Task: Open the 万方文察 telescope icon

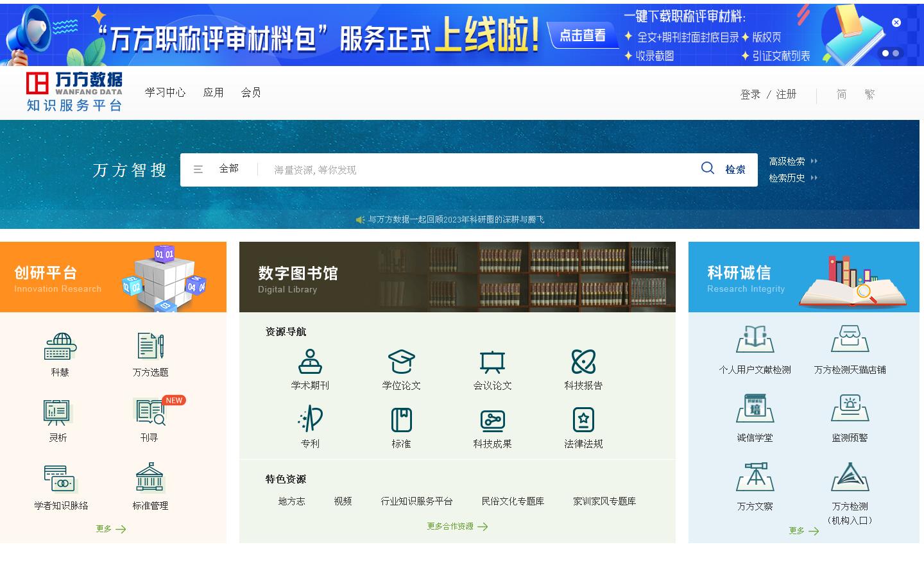Action: (x=755, y=476)
